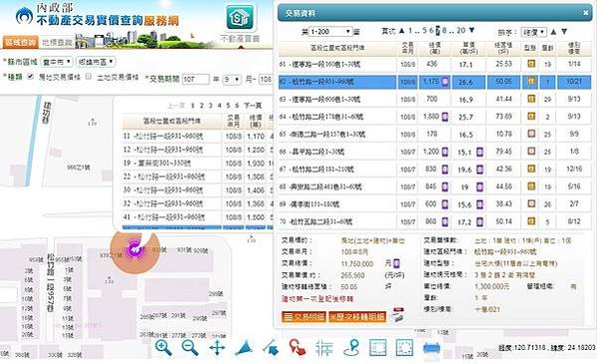
Task: Click purple note icon beside 17.2 in row 70
Action: (x=480, y=221)
